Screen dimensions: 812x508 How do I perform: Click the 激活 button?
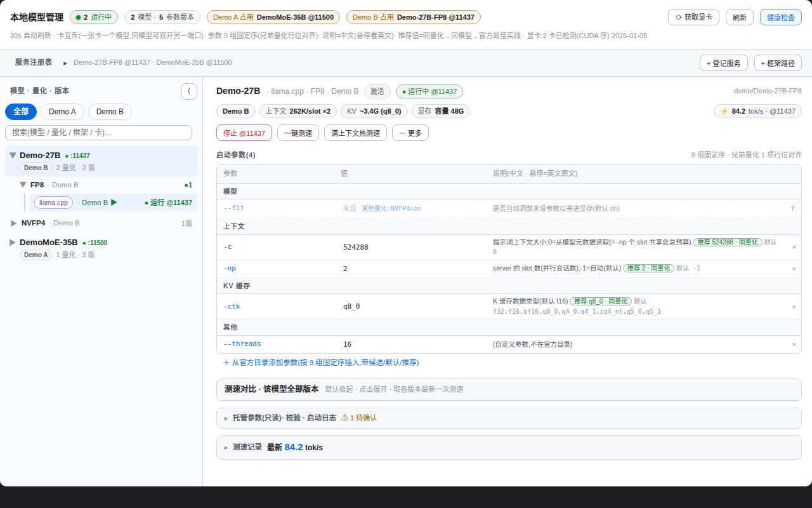[x=377, y=91]
